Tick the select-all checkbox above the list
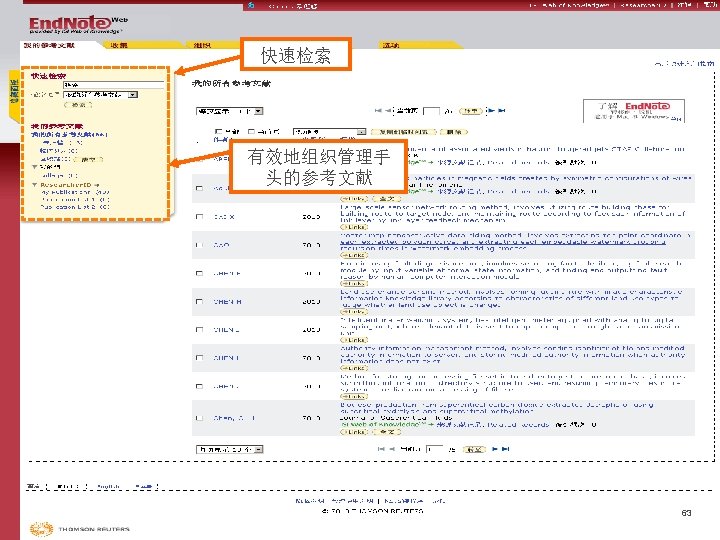The width and height of the screenshot is (720, 540). (218, 132)
